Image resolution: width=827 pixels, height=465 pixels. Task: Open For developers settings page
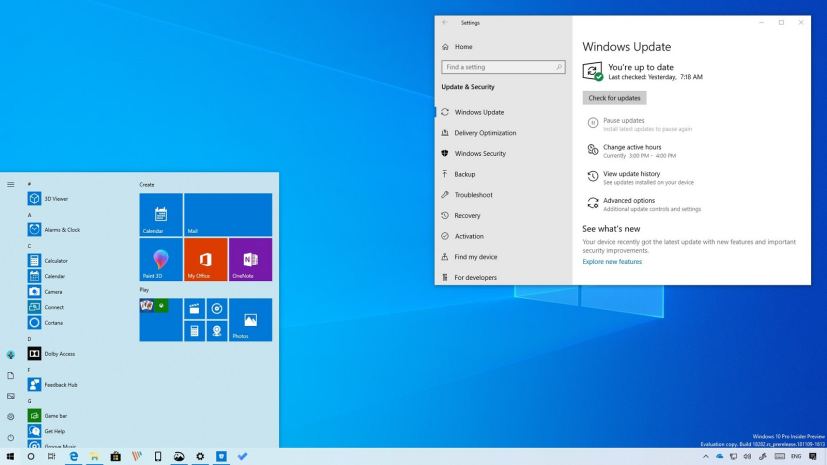pyautogui.click(x=503, y=277)
